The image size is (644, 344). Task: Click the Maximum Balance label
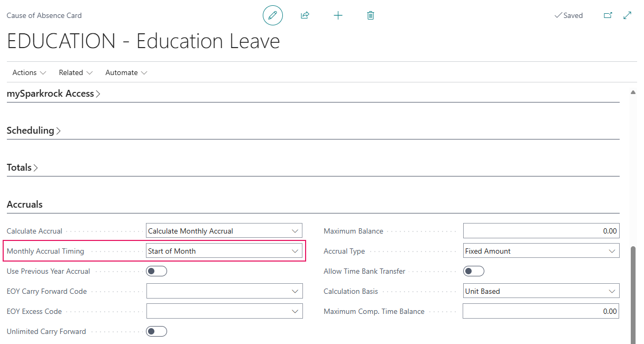coord(353,231)
